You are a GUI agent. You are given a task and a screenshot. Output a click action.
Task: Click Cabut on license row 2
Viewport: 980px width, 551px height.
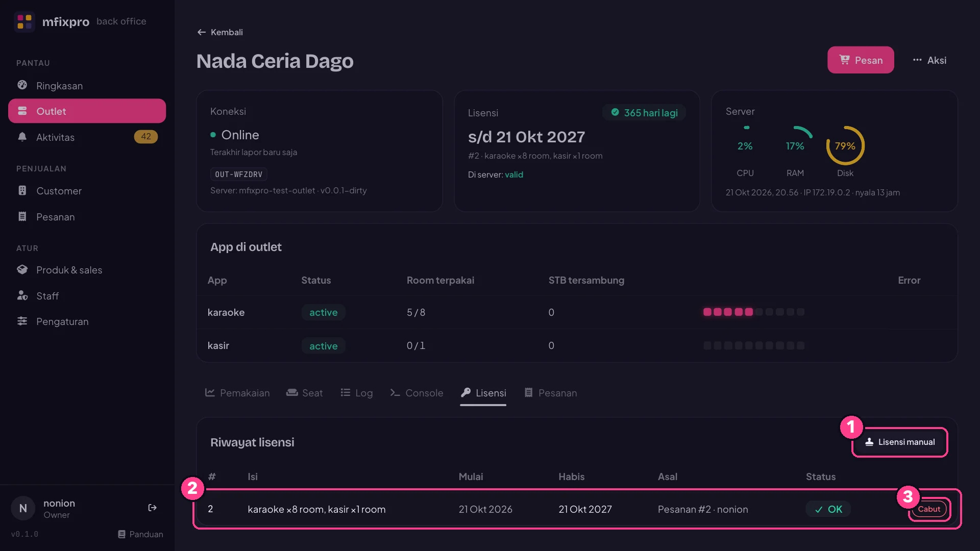pos(929,509)
